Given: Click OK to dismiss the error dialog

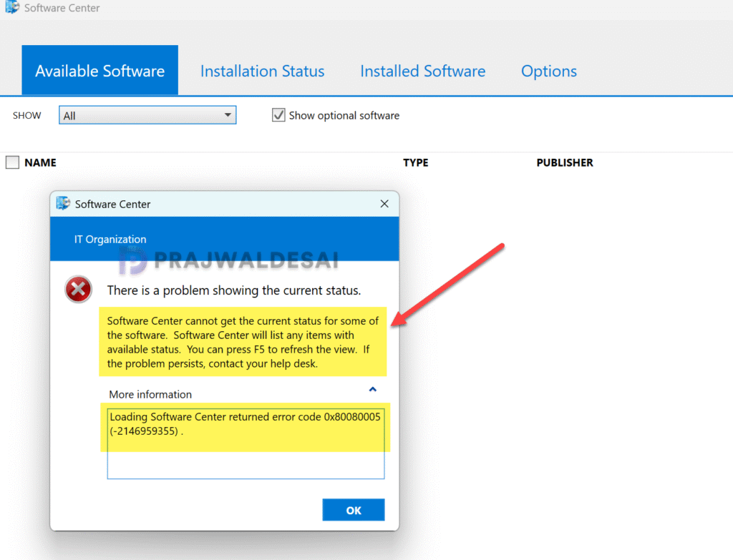Looking at the screenshot, I should point(354,510).
